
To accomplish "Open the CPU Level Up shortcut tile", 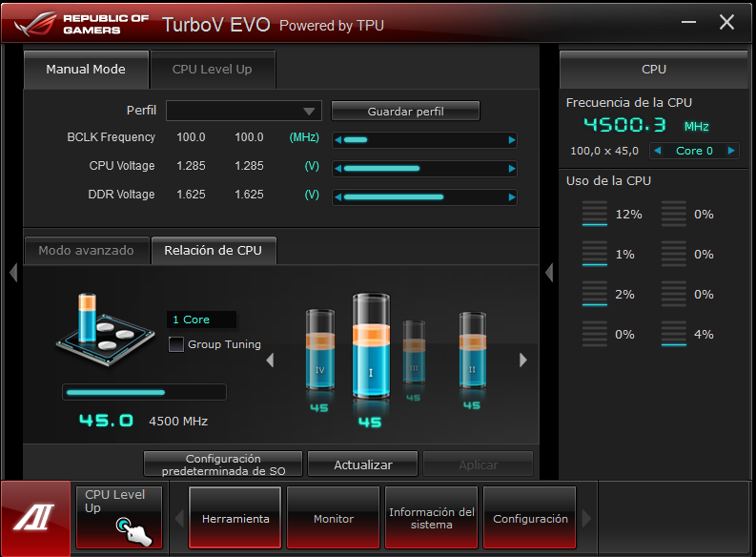I will pos(118,518).
